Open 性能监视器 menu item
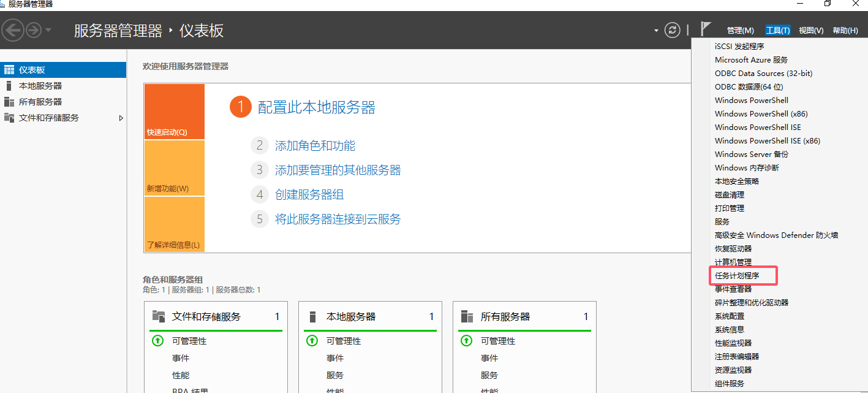This screenshot has height=393, width=868. [x=733, y=343]
